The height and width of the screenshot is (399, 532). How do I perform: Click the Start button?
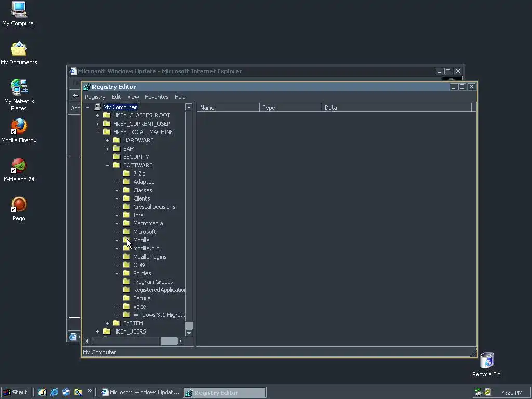(15, 392)
